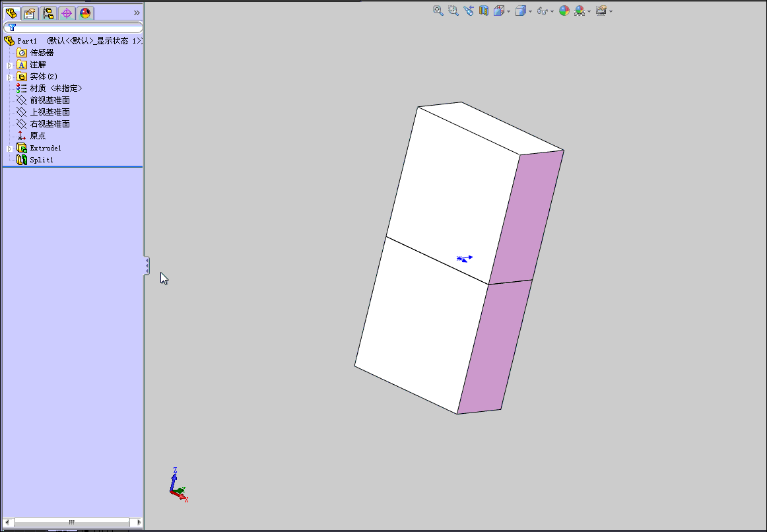The width and height of the screenshot is (767, 532).
Task: Click the funnel filter icon
Action: click(12, 27)
